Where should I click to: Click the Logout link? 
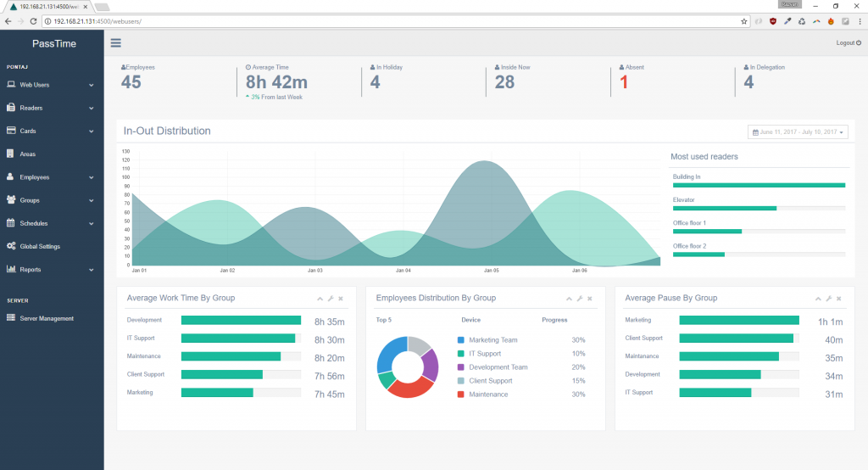click(x=848, y=43)
